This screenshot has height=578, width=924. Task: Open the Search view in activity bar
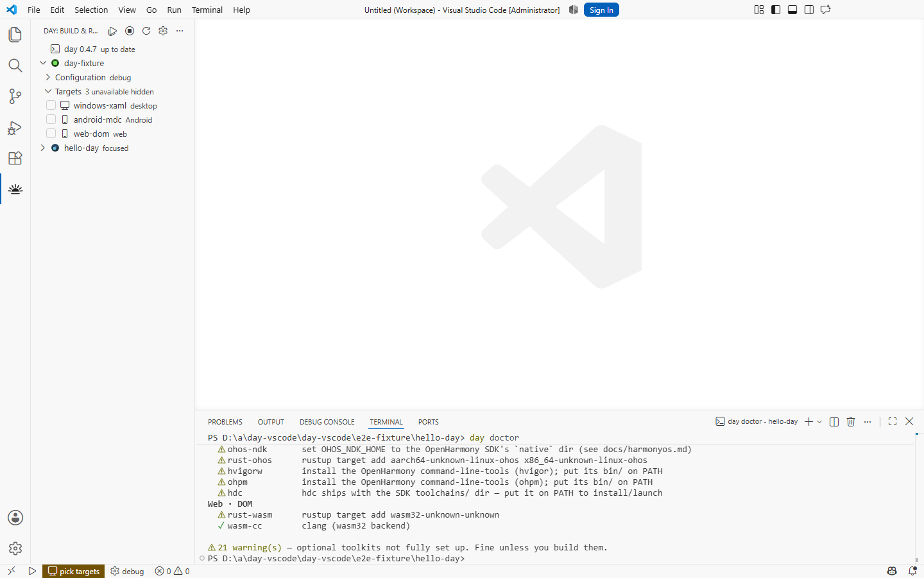(15, 66)
